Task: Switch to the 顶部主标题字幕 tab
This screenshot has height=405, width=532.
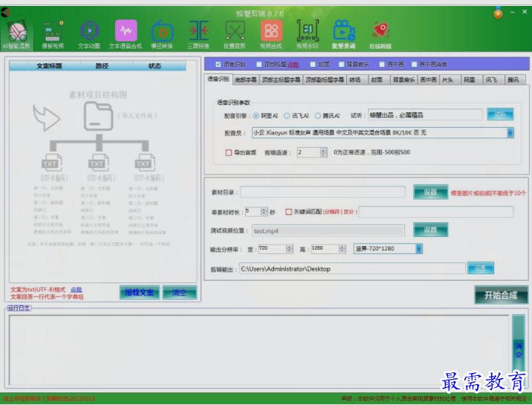Action: (x=282, y=80)
